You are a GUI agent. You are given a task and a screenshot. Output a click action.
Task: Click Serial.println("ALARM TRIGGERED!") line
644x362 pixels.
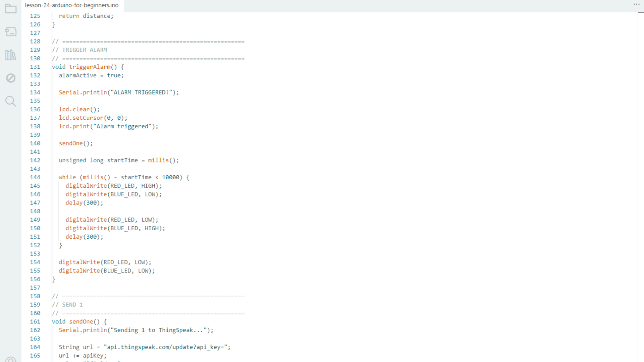(119, 93)
